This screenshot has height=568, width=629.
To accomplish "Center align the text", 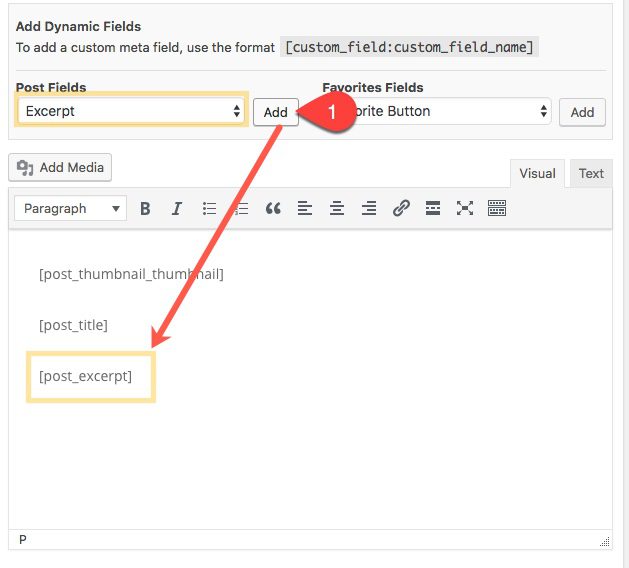I will click(337, 209).
